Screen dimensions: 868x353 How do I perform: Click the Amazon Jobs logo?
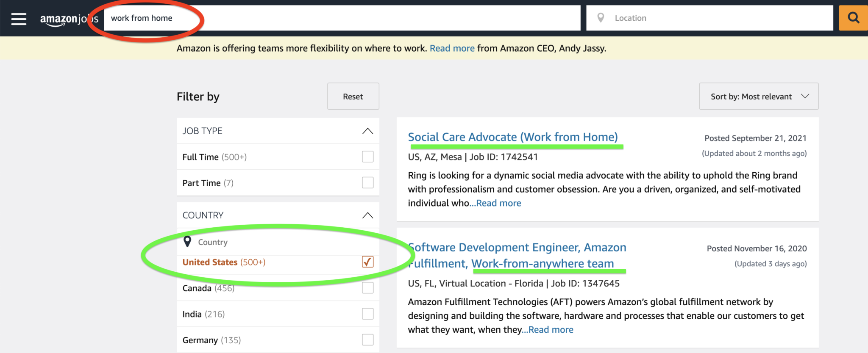coord(70,19)
